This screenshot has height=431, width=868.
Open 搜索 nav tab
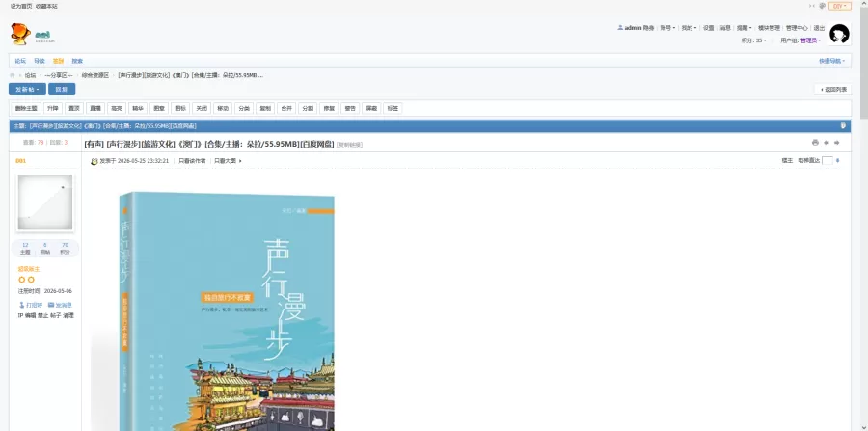pos(77,61)
